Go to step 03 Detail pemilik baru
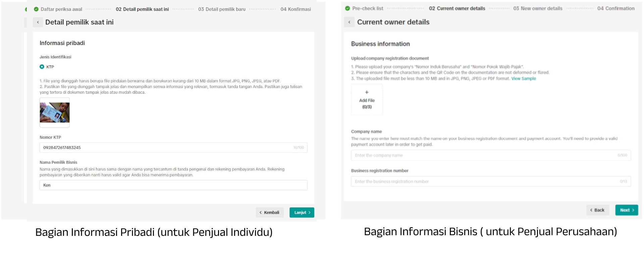The image size is (644, 254). pyautogui.click(x=222, y=9)
